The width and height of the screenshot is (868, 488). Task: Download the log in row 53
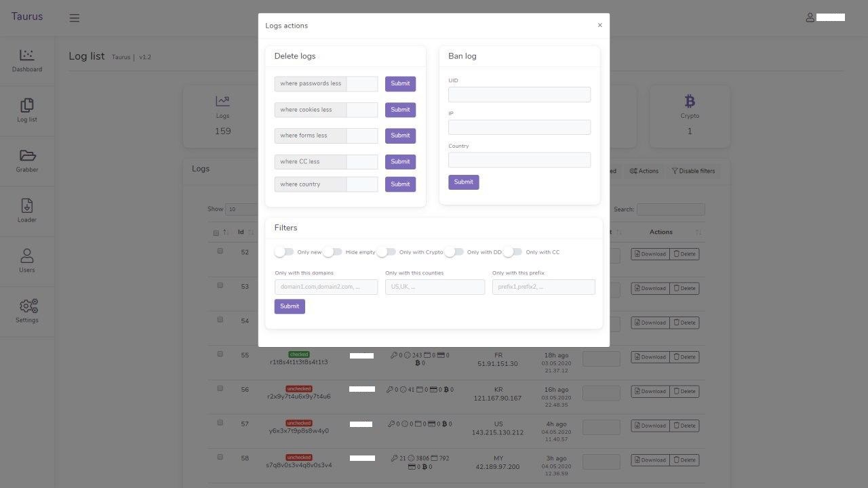[650, 288]
